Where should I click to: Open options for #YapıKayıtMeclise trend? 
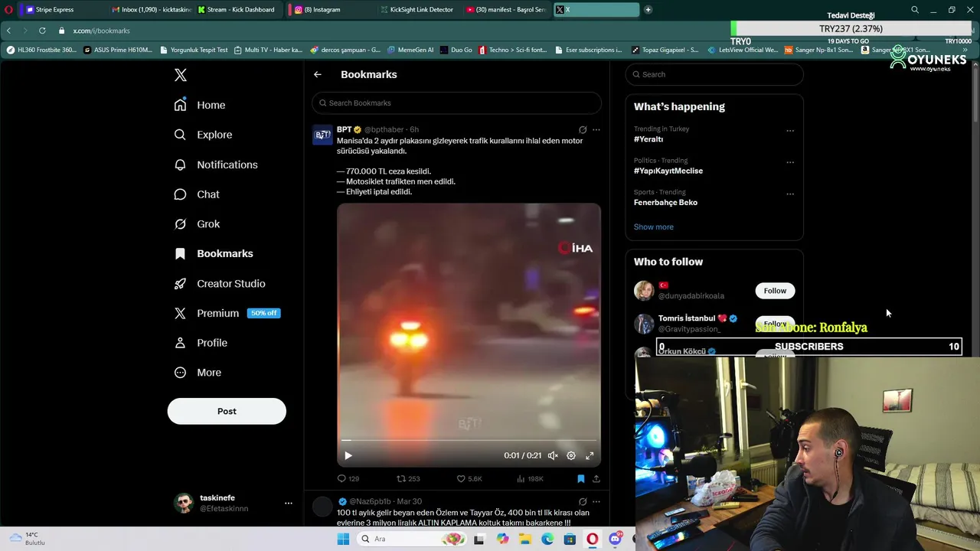pyautogui.click(x=790, y=162)
